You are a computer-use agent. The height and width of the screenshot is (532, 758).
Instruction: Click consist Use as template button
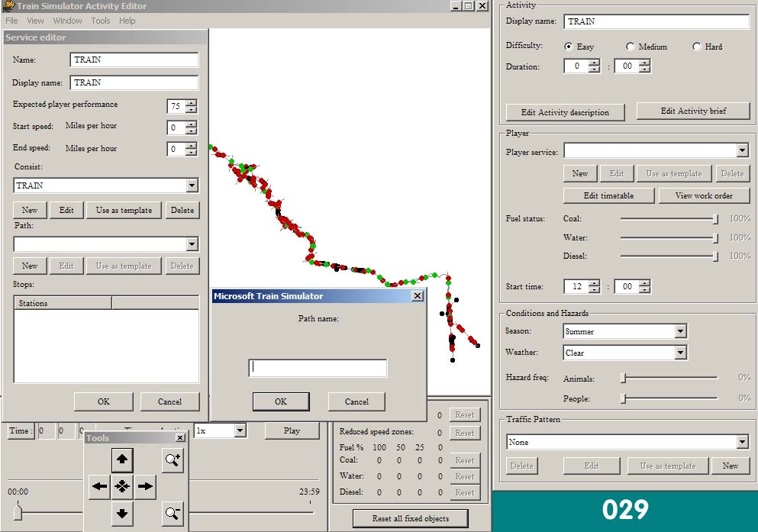(x=124, y=210)
